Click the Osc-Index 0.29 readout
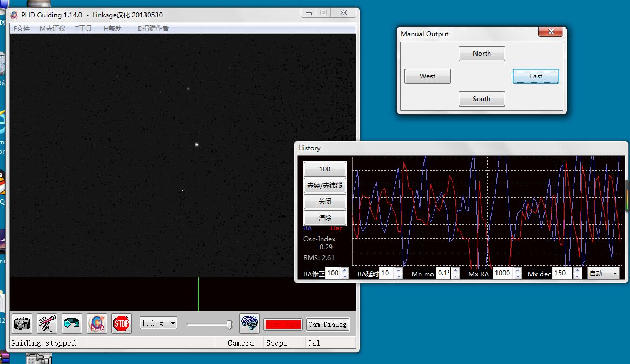This screenshot has width=630, height=364. pos(320,243)
